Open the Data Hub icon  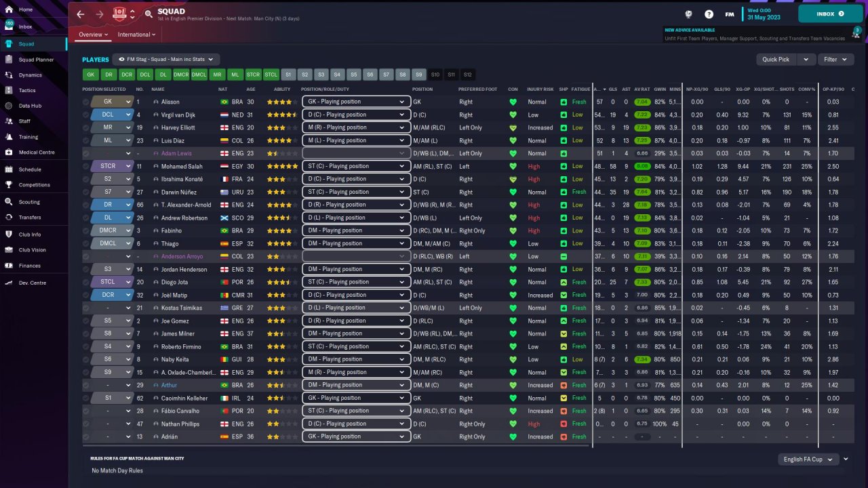[9, 106]
